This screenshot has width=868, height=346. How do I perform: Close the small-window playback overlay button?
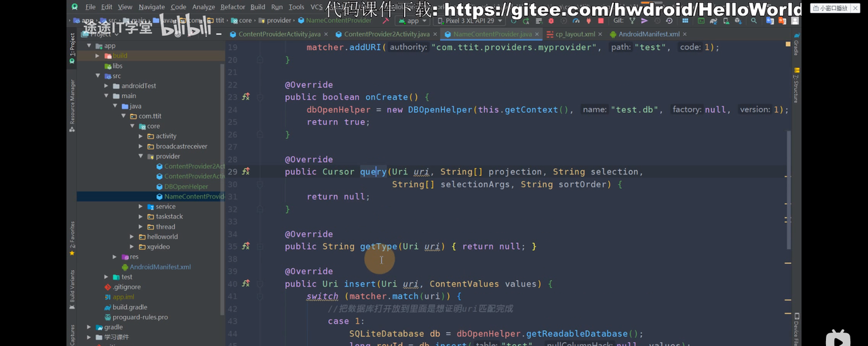click(856, 8)
